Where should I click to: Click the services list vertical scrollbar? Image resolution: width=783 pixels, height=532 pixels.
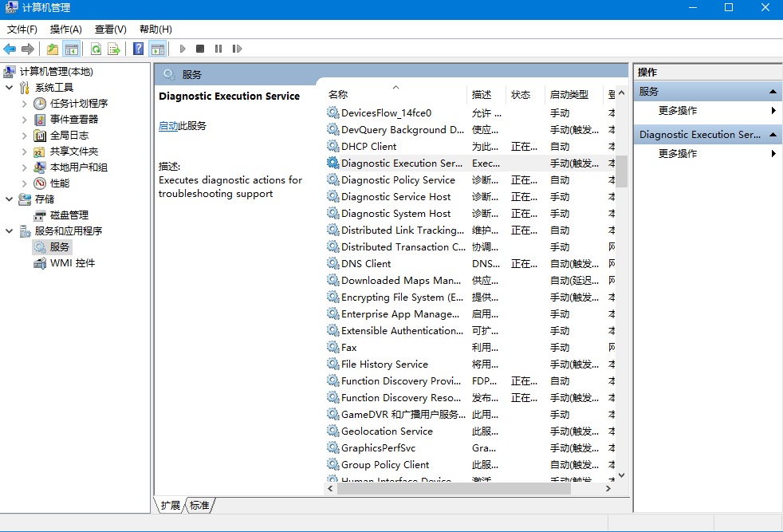tap(621, 319)
